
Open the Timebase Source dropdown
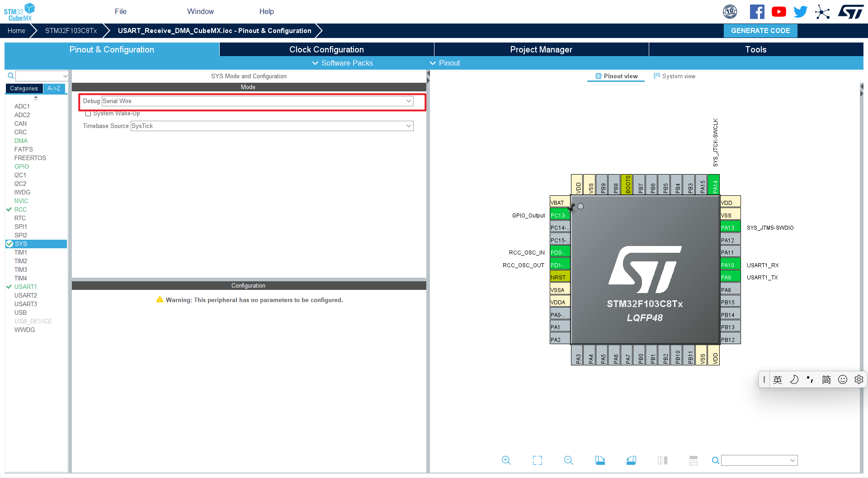(272, 126)
